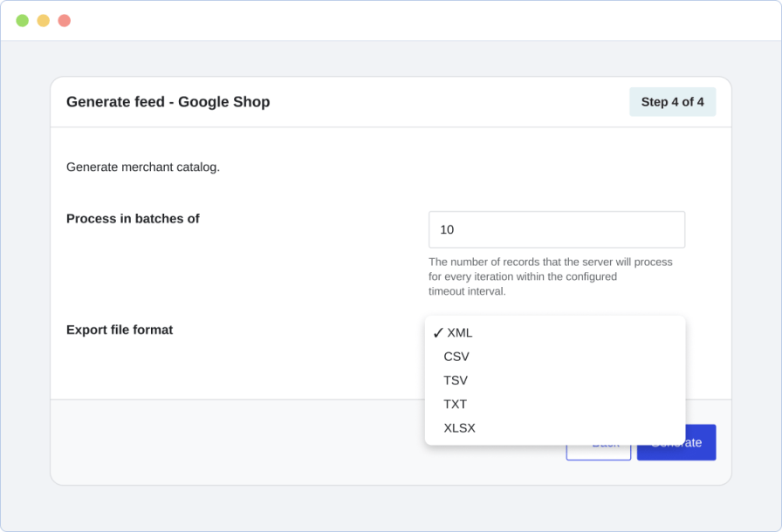Click the Step 4 of 4 badge
Image resolution: width=782 pixels, height=532 pixels.
point(672,102)
